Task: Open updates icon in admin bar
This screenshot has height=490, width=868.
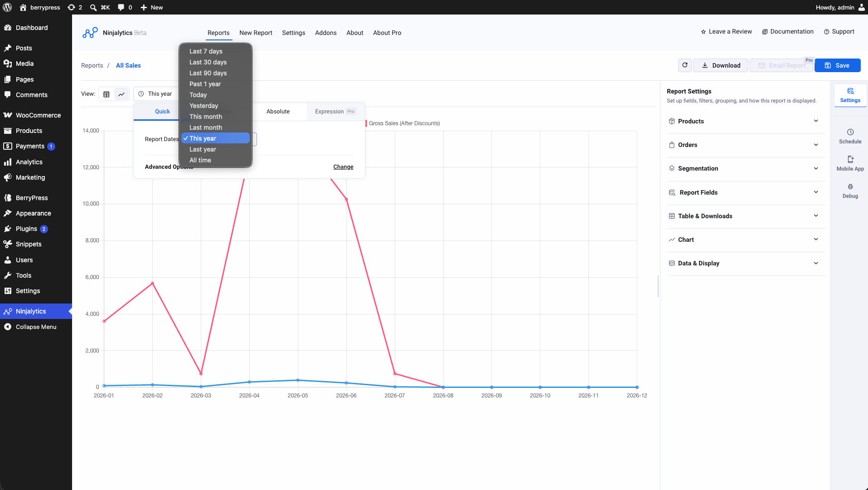Action: (x=75, y=7)
